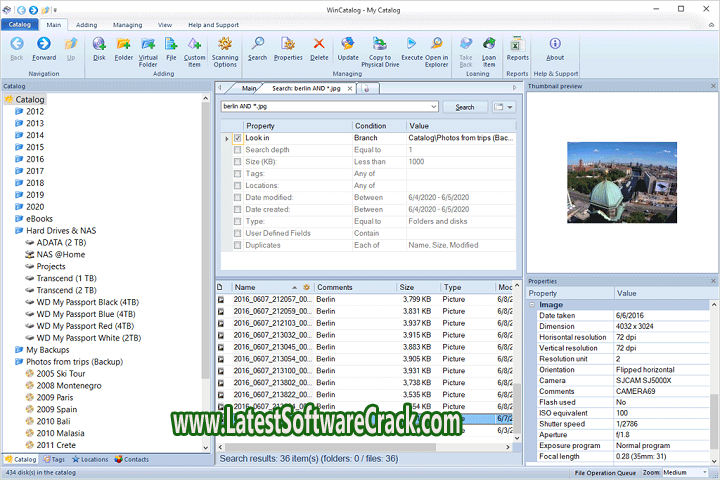Click the Execute icon
The image size is (720, 480).
coord(411,44)
